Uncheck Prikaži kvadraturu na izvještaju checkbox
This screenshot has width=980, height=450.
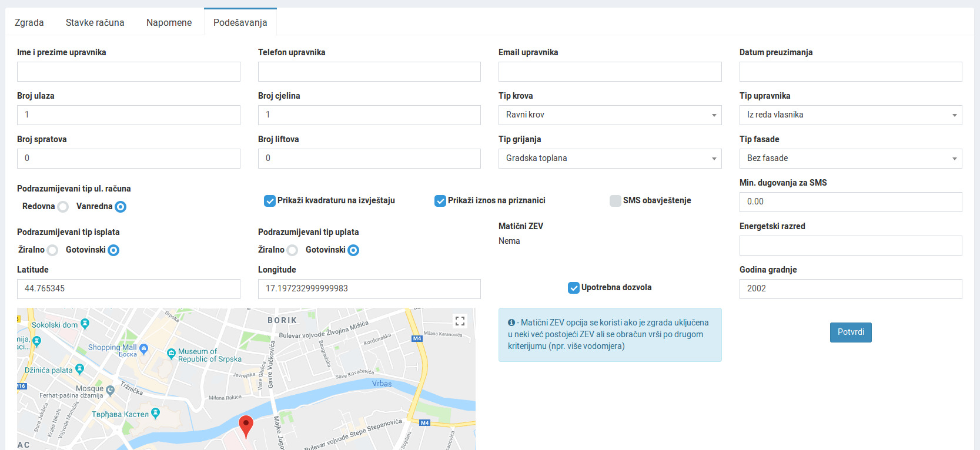pos(270,201)
